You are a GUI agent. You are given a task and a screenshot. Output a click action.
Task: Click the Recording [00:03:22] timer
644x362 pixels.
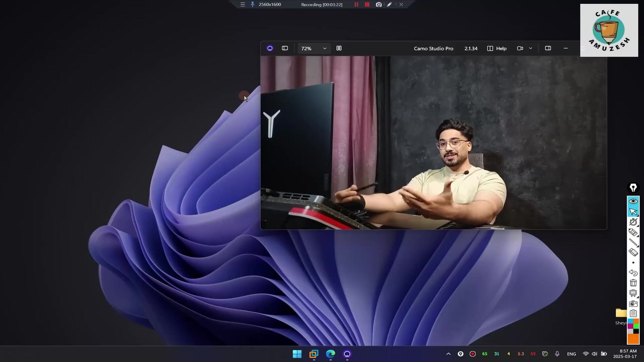[322, 4]
